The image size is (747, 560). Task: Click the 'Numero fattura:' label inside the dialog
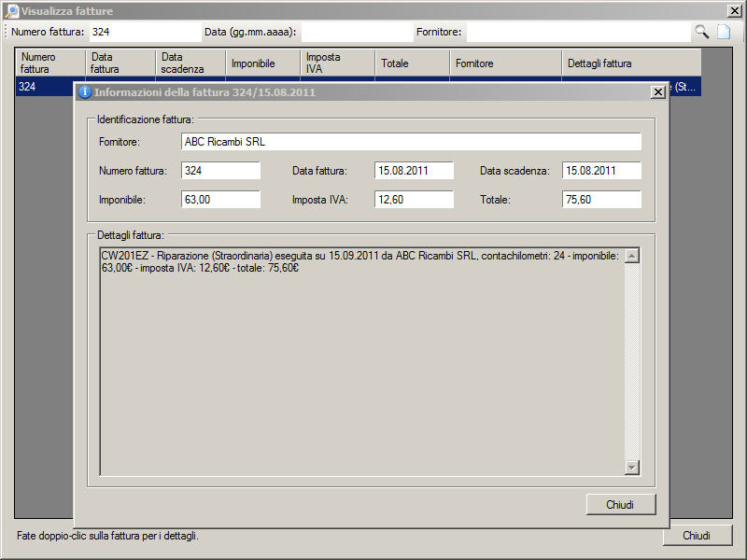coord(133,171)
